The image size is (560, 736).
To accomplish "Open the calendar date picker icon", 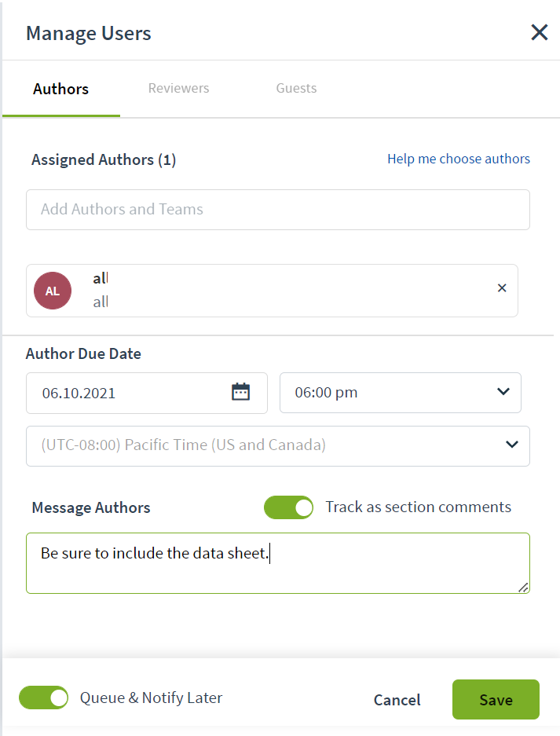I will [241, 391].
